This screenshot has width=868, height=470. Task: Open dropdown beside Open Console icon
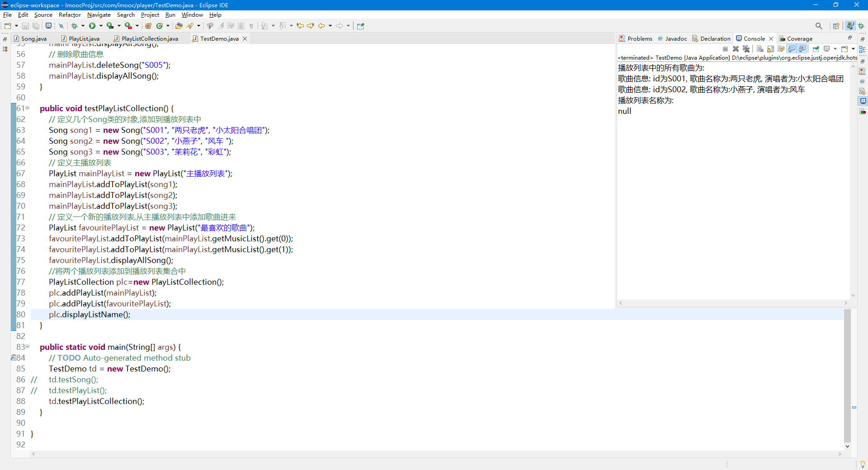(853, 49)
